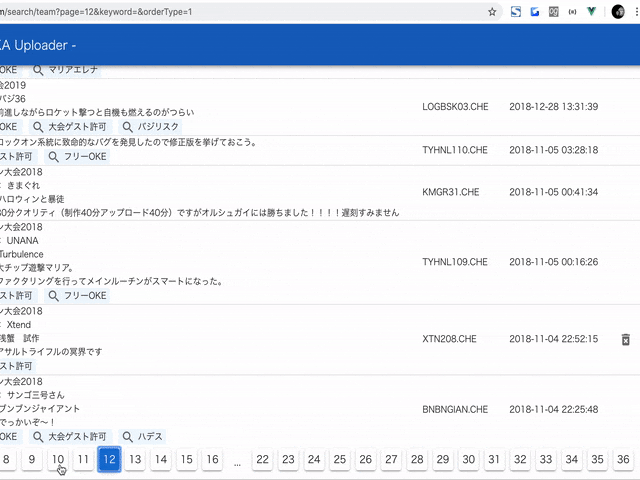Viewport: 640px width, 480px height.
Task: Go to page 14
Action: pyautogui.click(x=161, y=460)
